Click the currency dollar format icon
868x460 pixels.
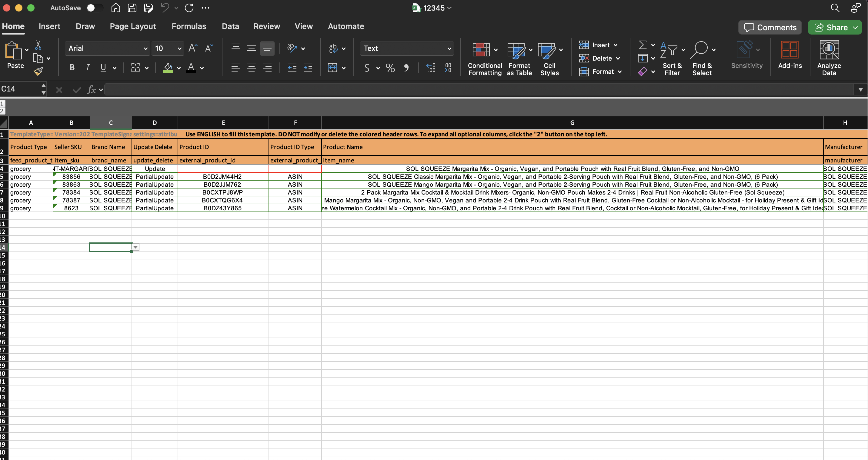(x=367, y=68)
